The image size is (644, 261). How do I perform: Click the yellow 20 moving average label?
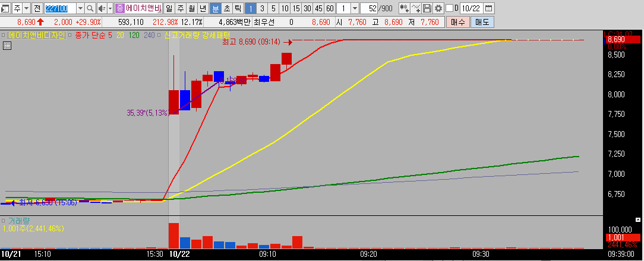click(120, 35)
